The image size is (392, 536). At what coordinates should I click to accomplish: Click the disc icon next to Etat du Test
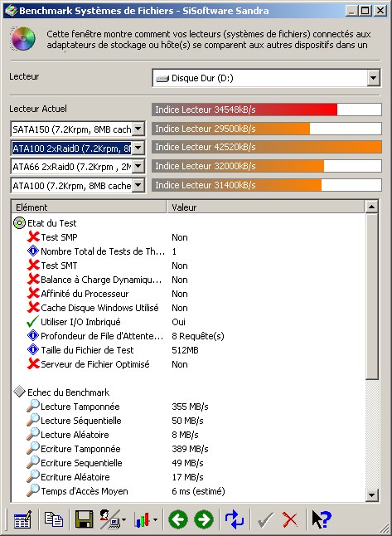pos(19,223)
